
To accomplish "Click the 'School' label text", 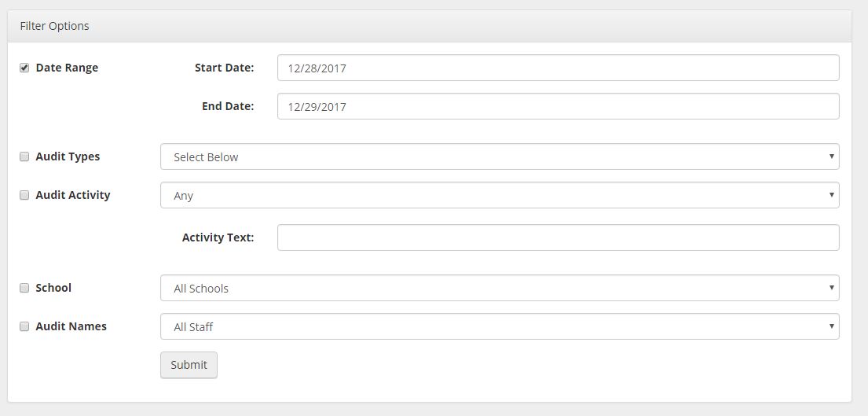I will tap(53, 288).
